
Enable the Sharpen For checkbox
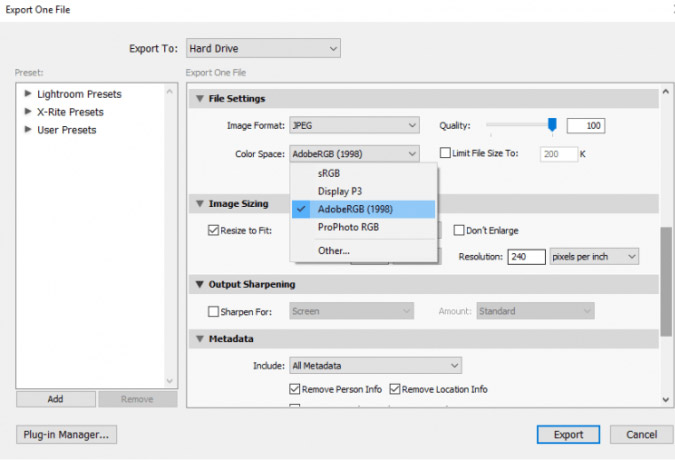(214, 312)
